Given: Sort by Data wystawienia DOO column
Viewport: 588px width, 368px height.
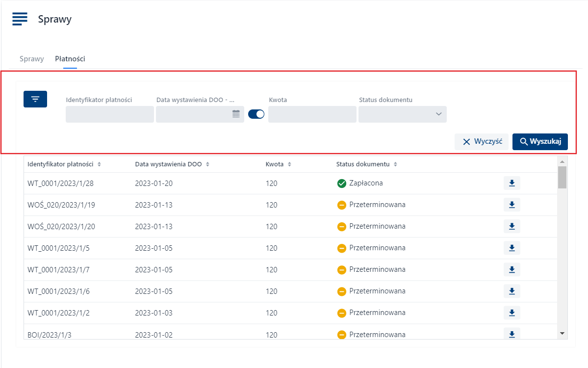Looking at the screenshot, I should 207,164.
